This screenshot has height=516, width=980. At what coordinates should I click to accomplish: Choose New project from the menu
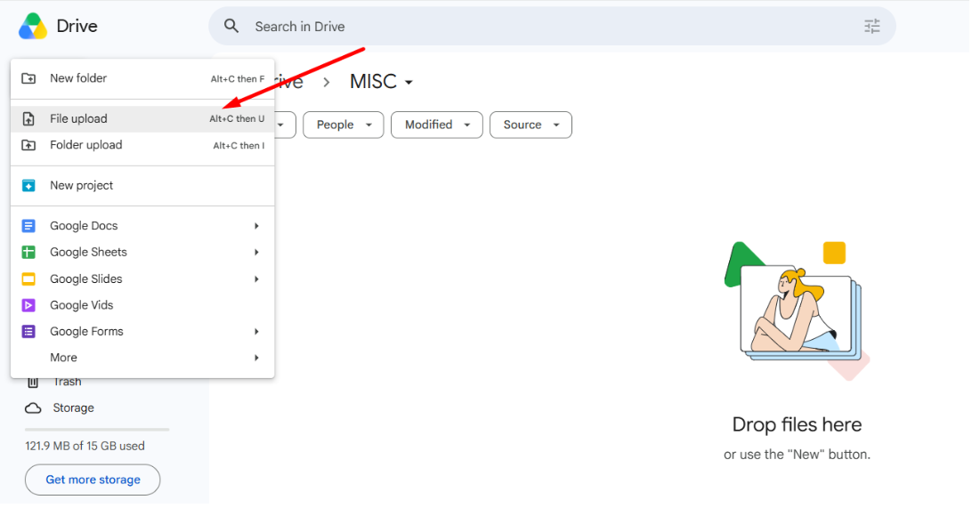pos(142,186)
